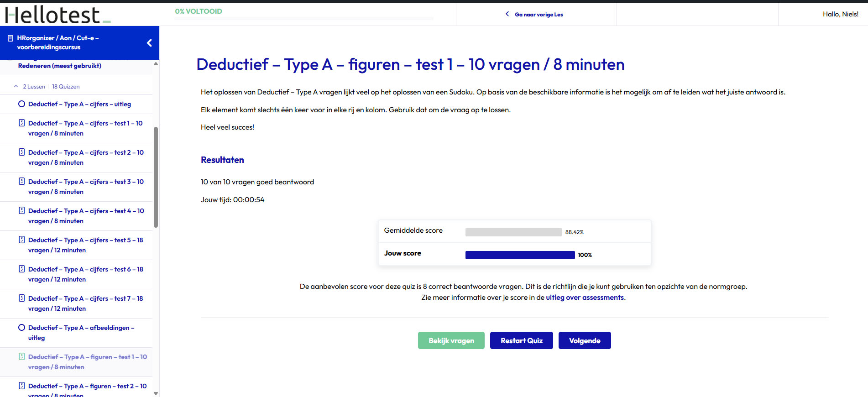The image size is (868, 397).
Task: Go to the next item with Volgende
Action: point(585,340)
